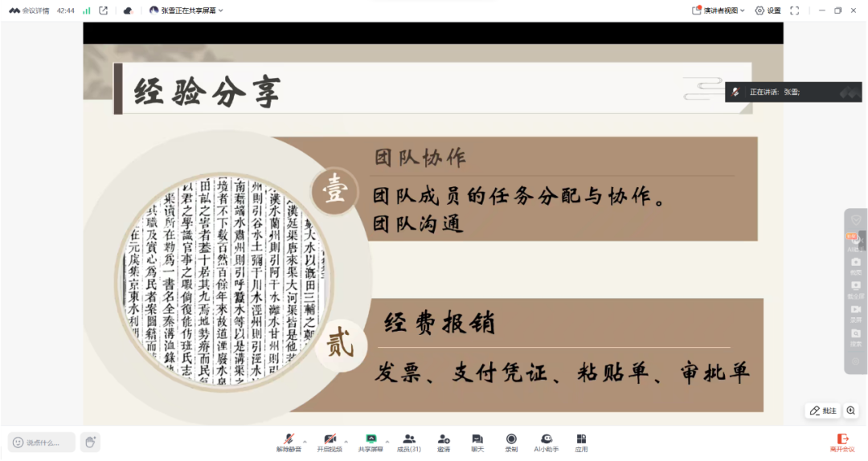
Task: Open 设置 settings
Action: (x=768, y=10)
